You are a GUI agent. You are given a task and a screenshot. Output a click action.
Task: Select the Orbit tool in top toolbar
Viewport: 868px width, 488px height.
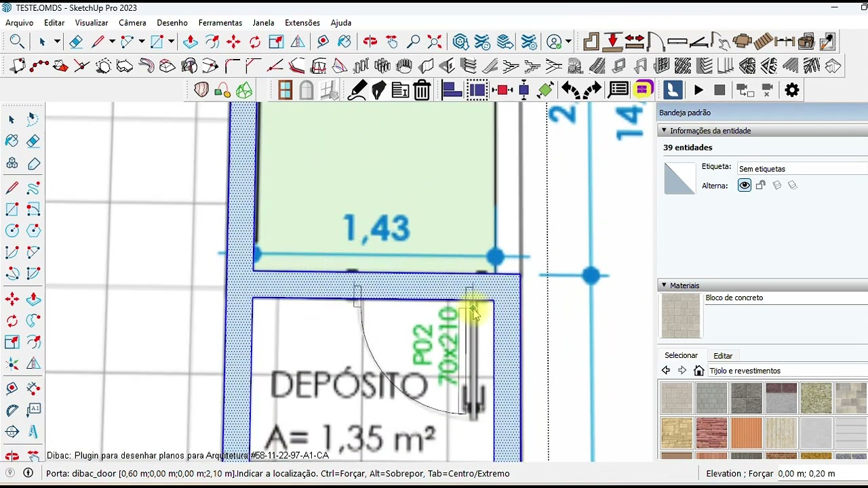click(x=370, y=42)
